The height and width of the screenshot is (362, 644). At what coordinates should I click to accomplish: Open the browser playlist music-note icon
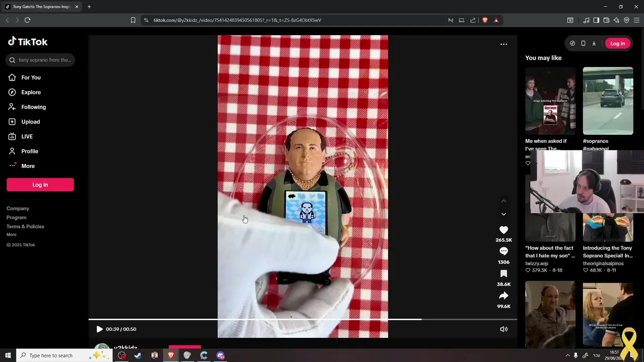coord(586,20)
